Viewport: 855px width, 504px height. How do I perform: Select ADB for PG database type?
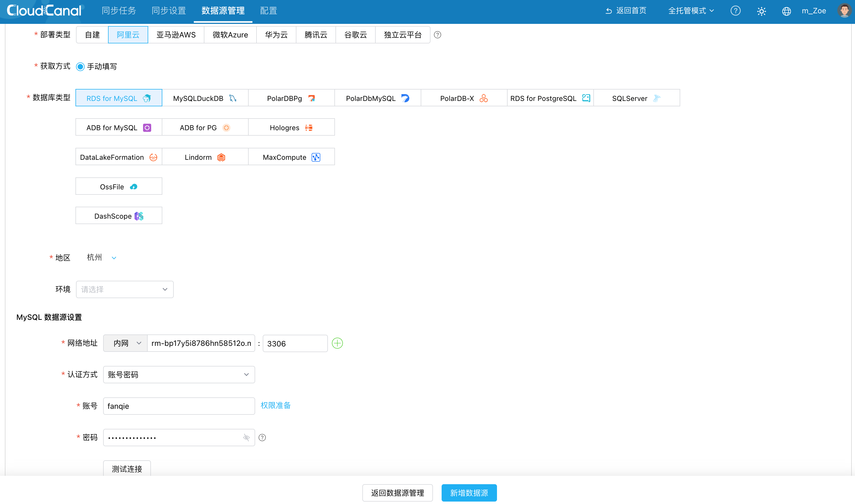(205, 127)
